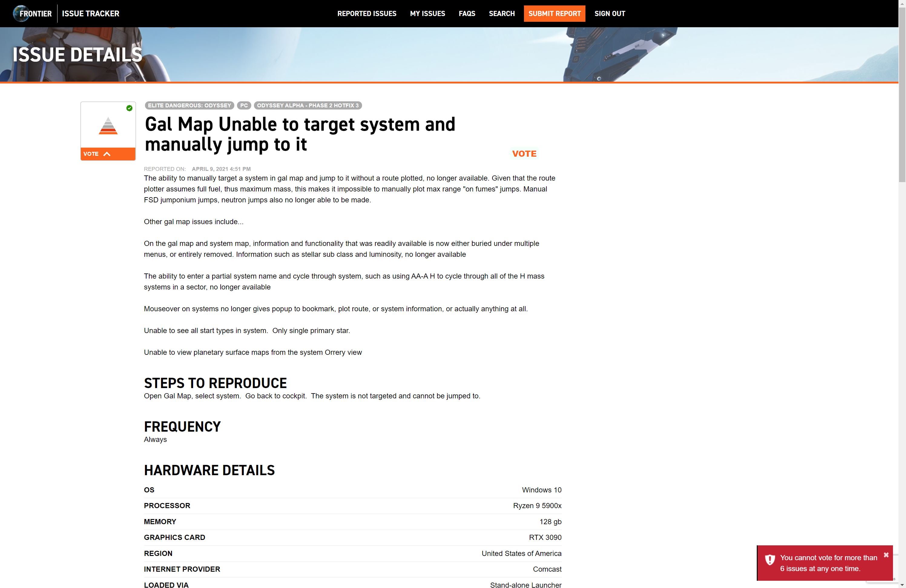Click the Windows 10 OS value

point(541,490)
